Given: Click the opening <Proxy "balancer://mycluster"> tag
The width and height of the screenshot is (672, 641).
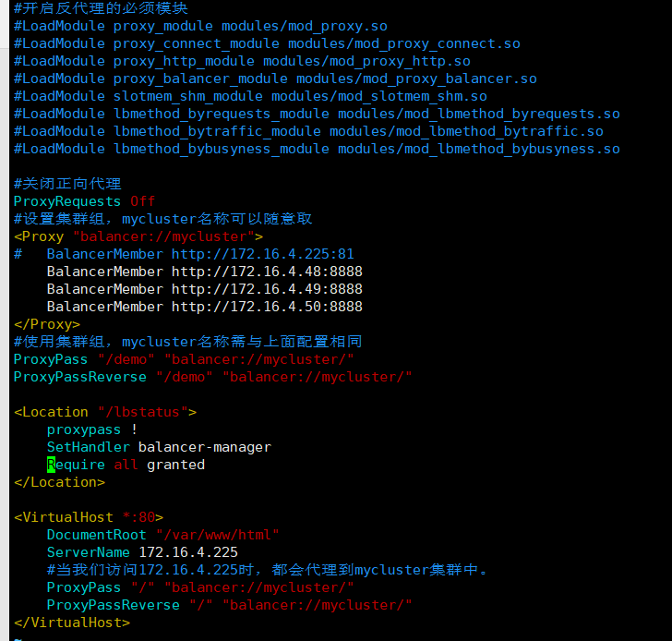Looking at the screenshot, I should coord(138,236).
